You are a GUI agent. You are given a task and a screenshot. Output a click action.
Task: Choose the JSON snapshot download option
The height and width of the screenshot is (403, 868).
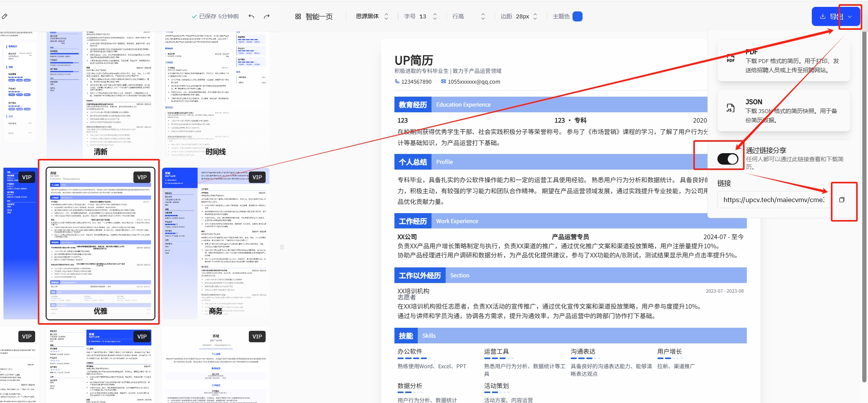coord(784,111)
